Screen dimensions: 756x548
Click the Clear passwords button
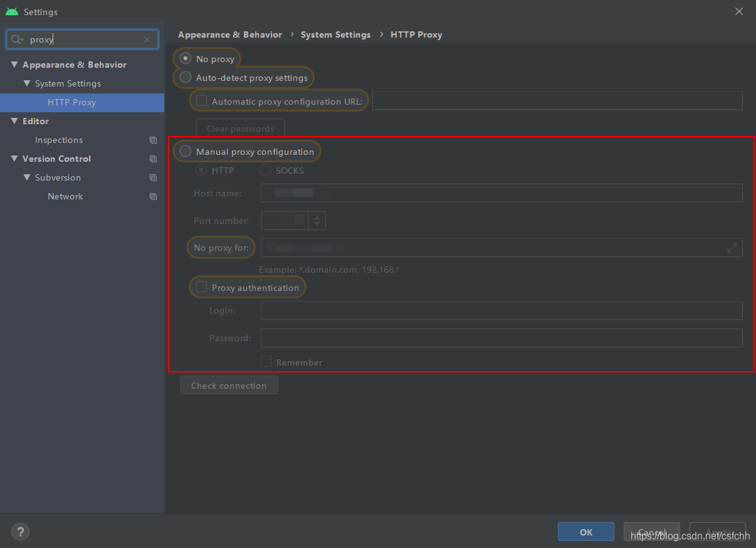point(240,129)
